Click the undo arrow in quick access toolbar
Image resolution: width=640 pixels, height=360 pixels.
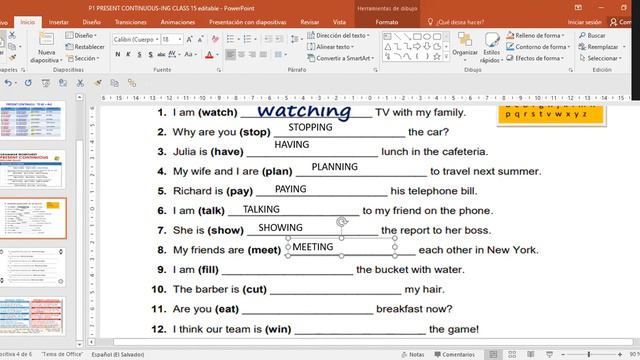pyautogui.click(x=8, y=83)
